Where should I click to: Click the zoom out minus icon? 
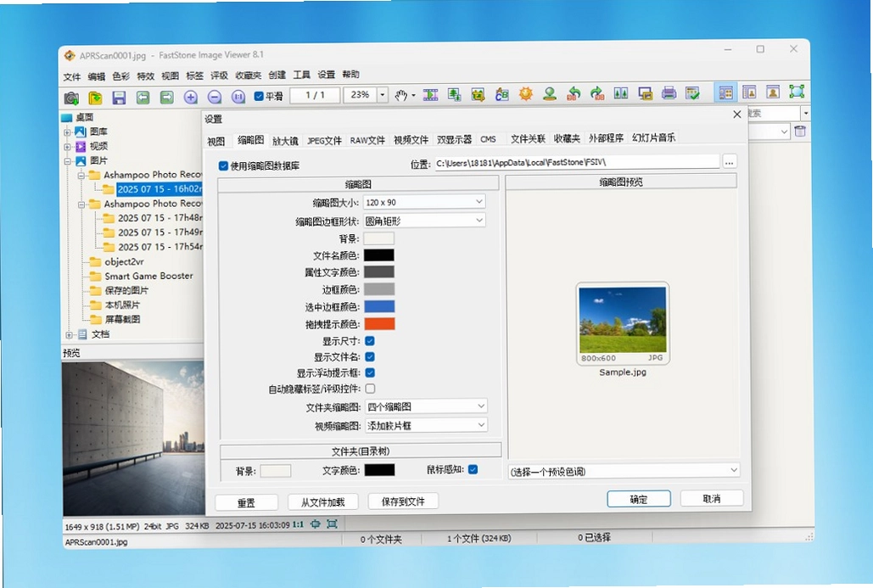pyautogui.click(x=215, y=98)
